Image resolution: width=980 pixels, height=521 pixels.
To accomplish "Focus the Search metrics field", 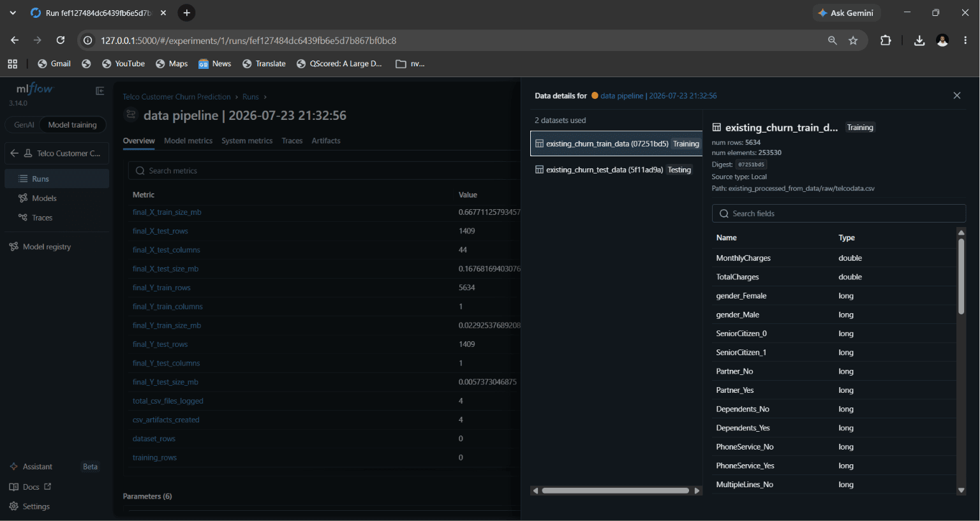I will point(325,171).
